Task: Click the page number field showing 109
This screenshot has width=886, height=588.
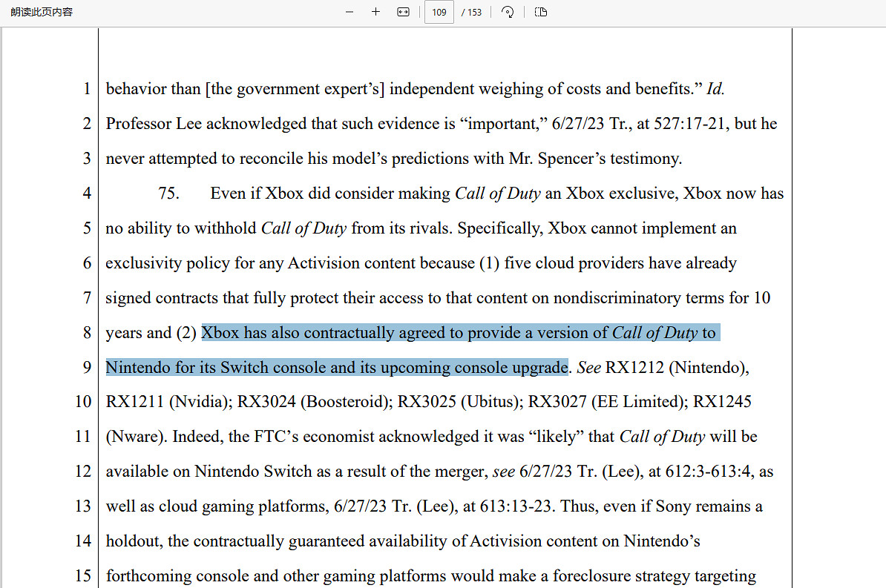Action: click(439, 12)
